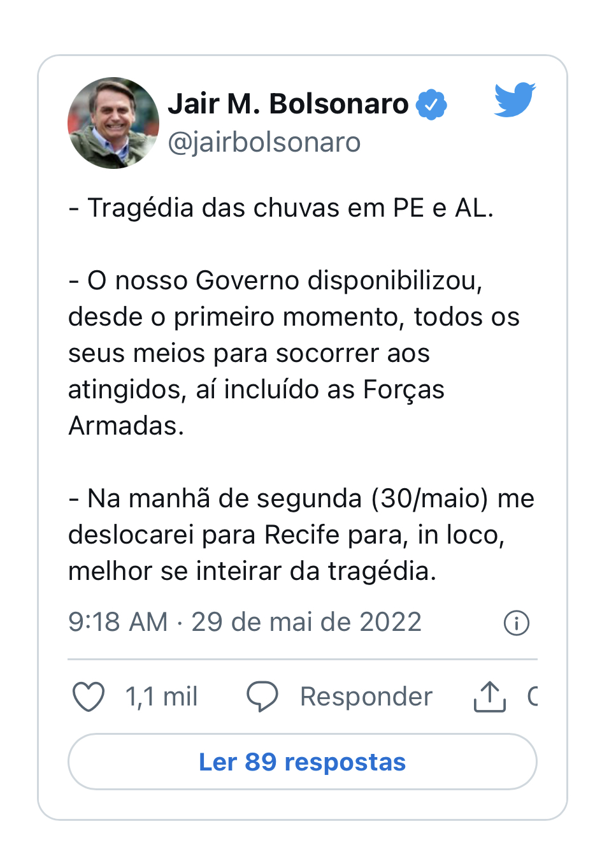Open the tweet info circle icon

pyautogui.click(x=516, y=623)
